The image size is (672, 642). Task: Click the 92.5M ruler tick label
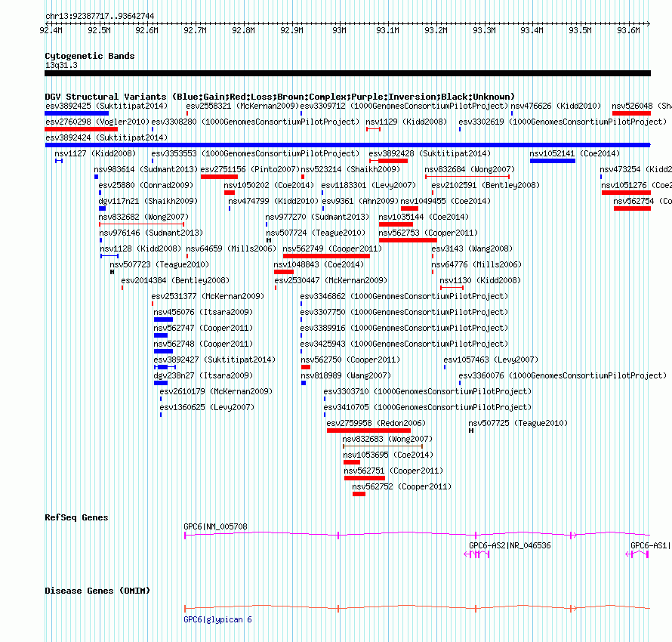99,30
